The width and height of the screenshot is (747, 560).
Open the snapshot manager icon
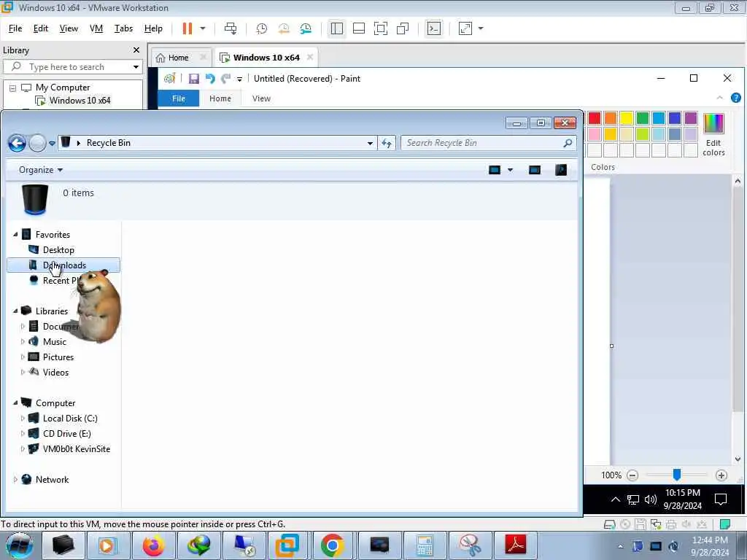[x=306, y=28]
